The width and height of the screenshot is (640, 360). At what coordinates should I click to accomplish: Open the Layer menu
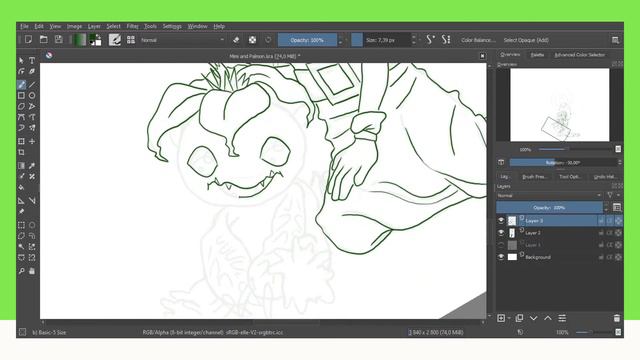pos(94,26)
